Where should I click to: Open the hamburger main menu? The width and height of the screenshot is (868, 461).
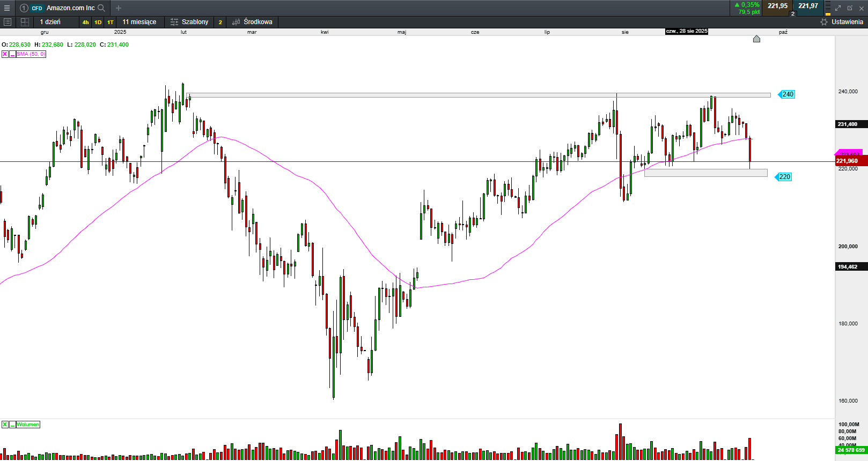(7, 8)
